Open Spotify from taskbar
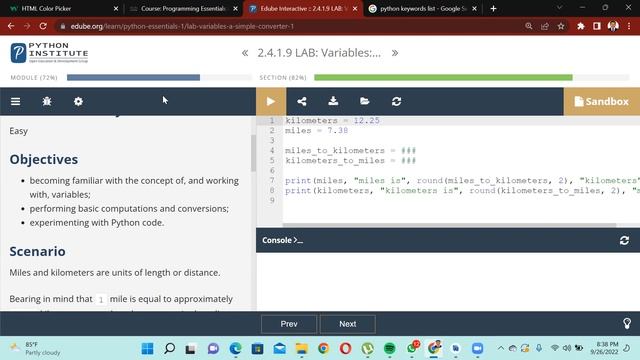Image resolution: width=640 pixels, height=360 pixels. tap(390, 349)
